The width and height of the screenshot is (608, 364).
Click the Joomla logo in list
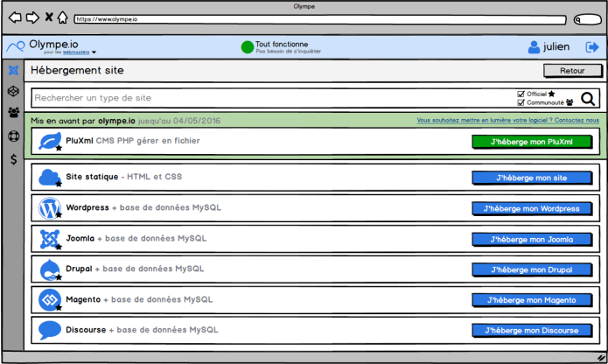tap(50, 239)
